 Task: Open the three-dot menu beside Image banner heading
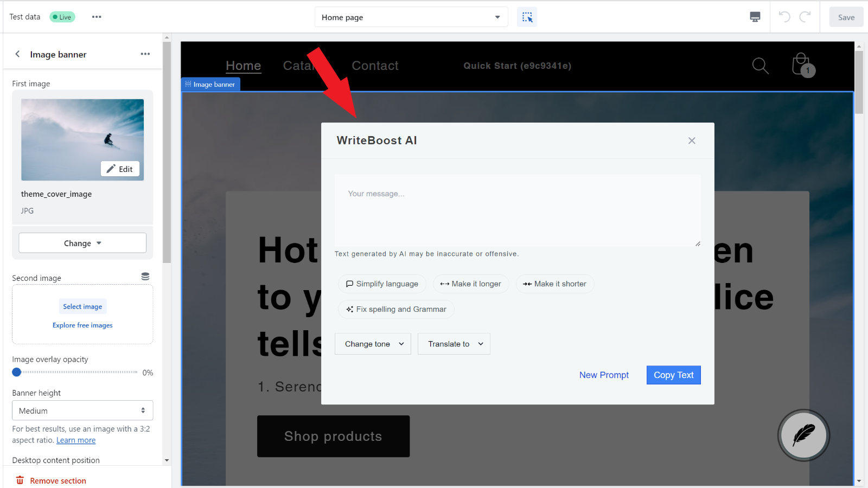click(145, 54)
